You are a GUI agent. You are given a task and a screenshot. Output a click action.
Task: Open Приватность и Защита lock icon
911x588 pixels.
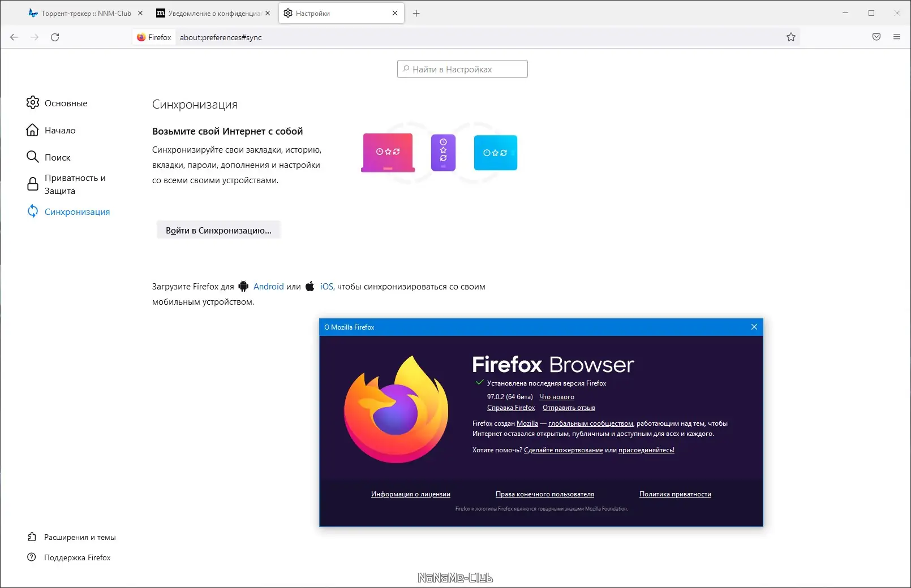click(33, 184)
